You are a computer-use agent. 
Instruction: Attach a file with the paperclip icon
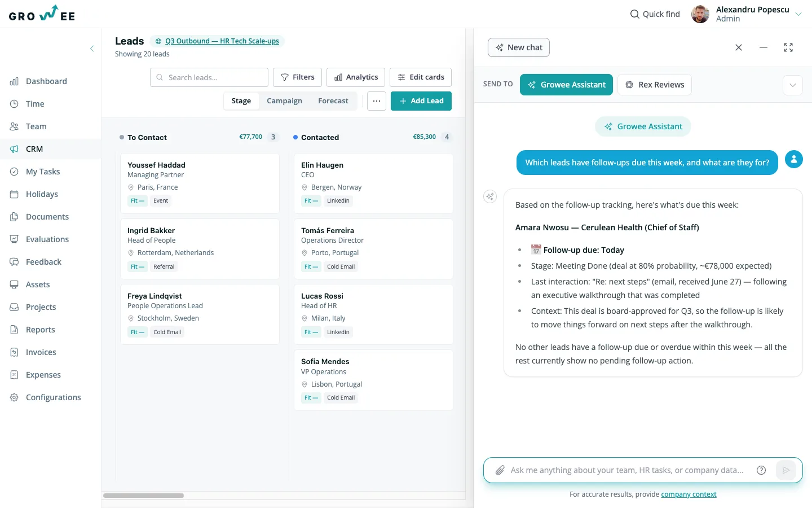(500, 470)
